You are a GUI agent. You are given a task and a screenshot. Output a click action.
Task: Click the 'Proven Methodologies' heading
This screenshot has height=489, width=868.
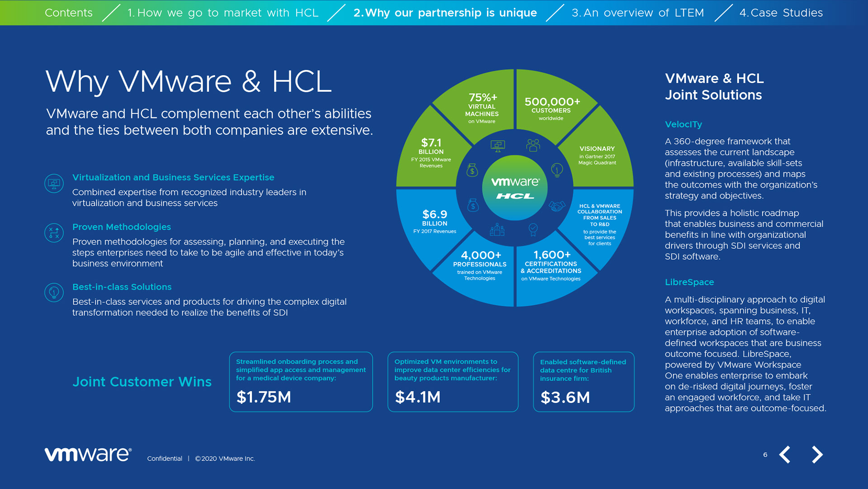pos(122,227)
